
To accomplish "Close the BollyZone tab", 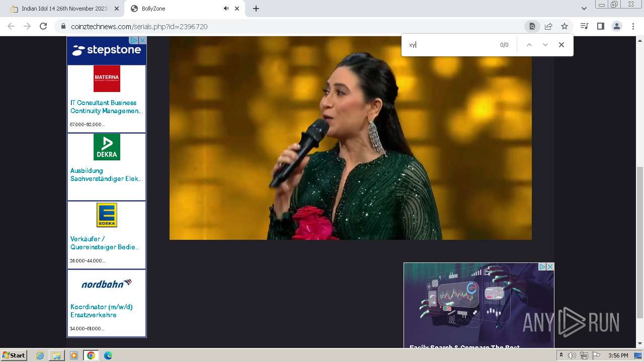I will click(x=237, y=9).
